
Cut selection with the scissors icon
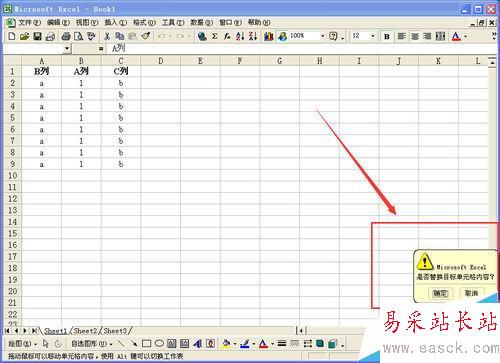[x=107, y=36]
